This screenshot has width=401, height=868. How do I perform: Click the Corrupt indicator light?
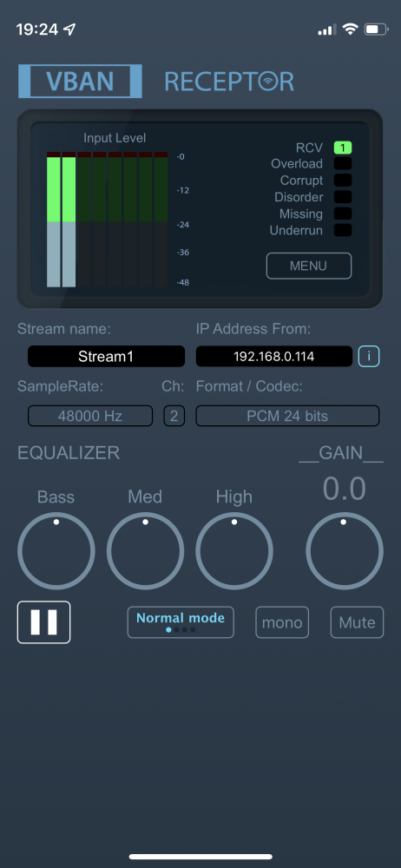click(x=343, y=181)
